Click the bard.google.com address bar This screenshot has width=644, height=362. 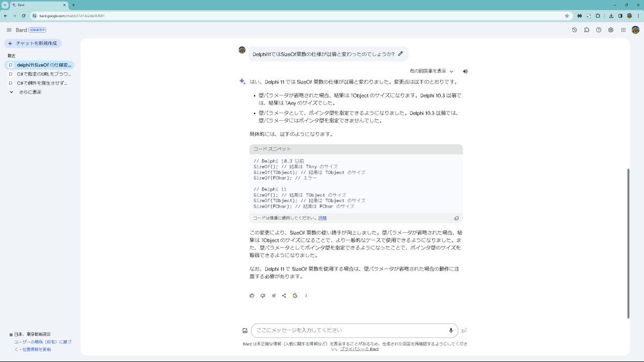coord(301,16)
